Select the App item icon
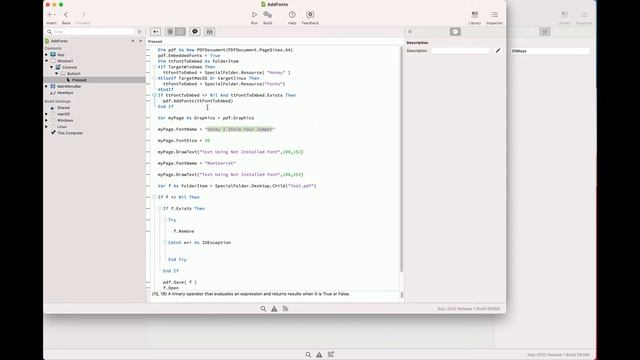This screenshot has width=640, height=360. pos(53,54)
